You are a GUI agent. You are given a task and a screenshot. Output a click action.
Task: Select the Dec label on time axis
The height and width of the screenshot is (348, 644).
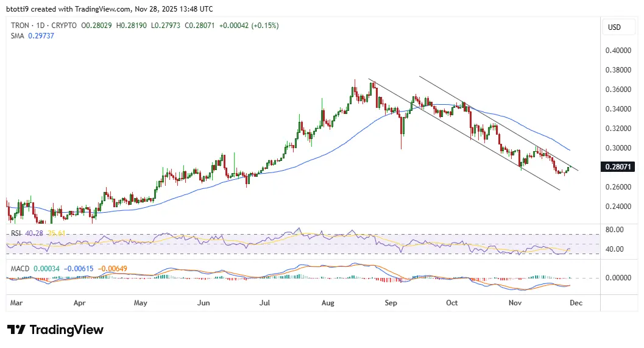point(575,302)
